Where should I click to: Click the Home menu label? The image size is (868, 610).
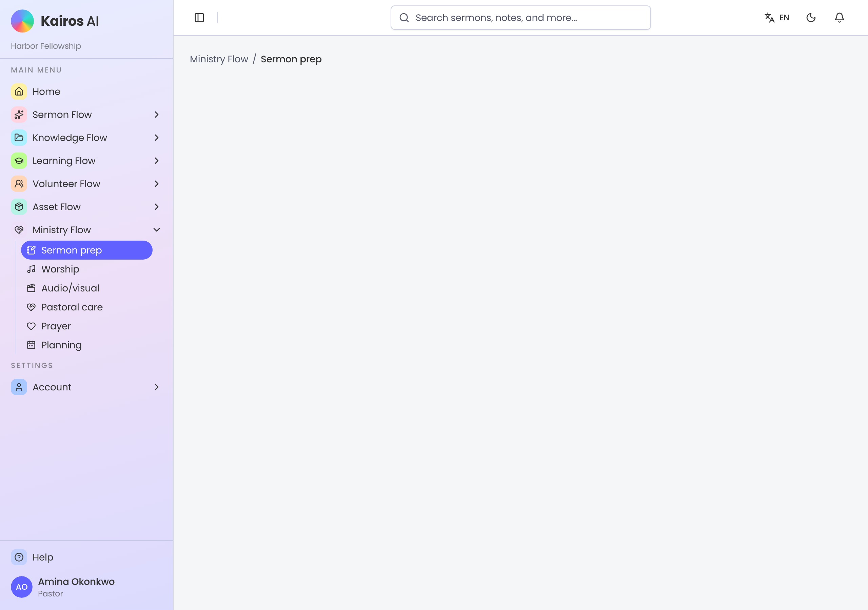coord(46,91)
